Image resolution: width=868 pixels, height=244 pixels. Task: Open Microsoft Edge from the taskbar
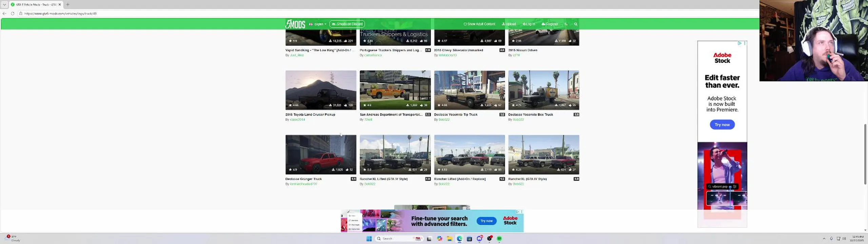tap(459, 239)
